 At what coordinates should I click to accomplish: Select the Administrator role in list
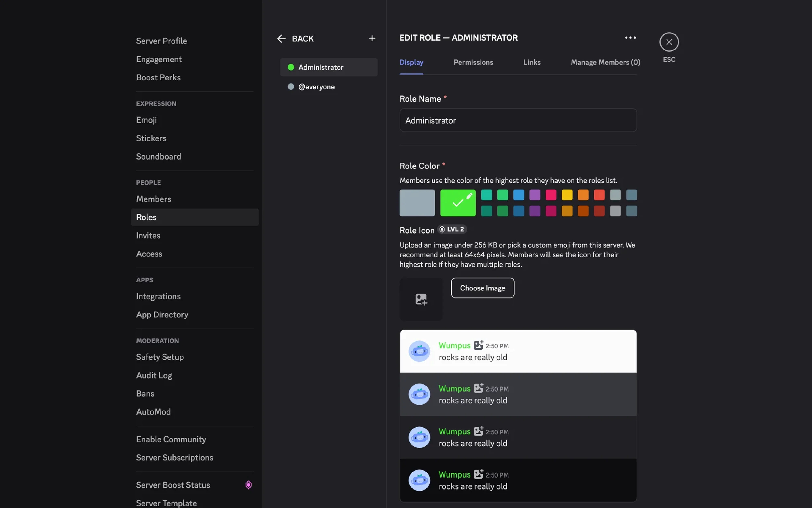pos(329,67)
